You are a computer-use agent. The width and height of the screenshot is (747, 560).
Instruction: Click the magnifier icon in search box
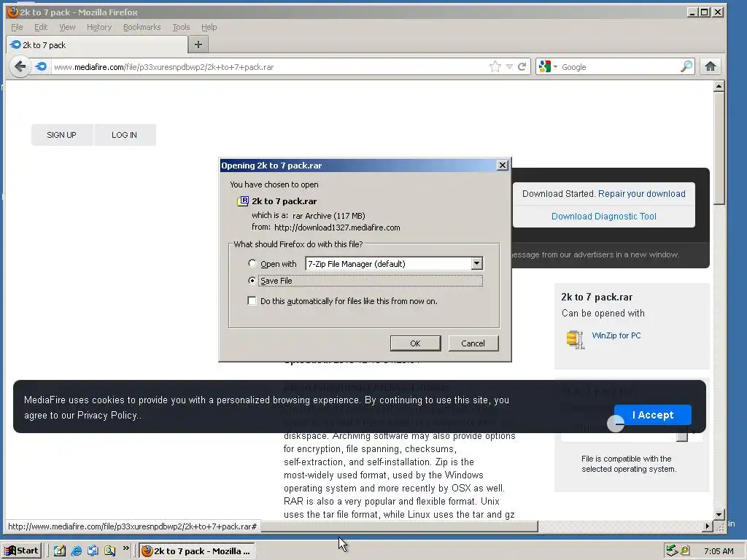(686, 66)
